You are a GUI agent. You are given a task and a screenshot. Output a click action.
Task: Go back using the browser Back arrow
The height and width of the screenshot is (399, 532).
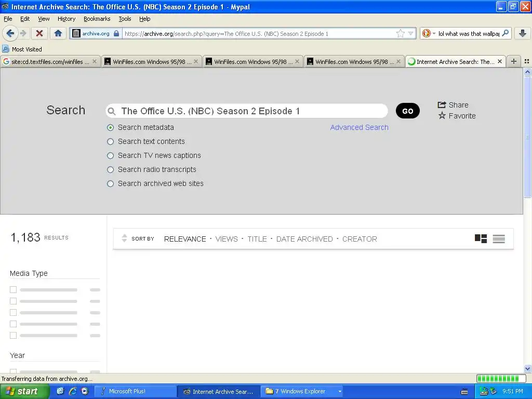[10, 33]
